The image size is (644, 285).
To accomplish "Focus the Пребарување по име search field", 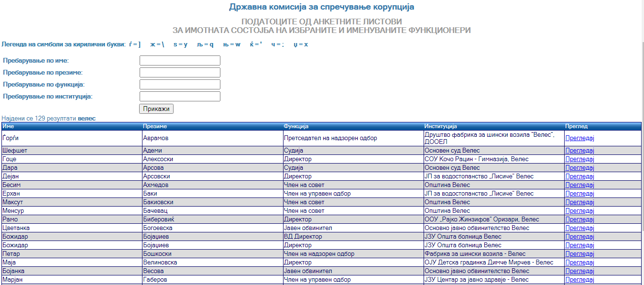I will pyautogui.click(x=180, y=61).
